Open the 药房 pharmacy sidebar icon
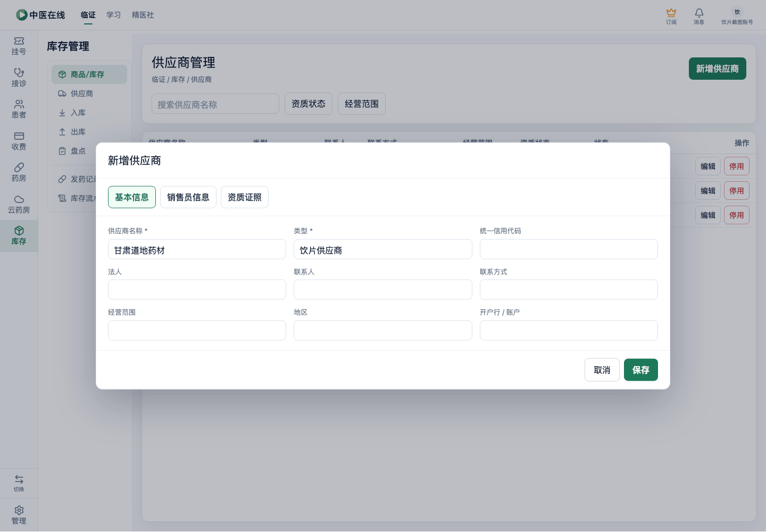Image resolution: width=766 pixels, height=532 pixels. coord(19,173)
